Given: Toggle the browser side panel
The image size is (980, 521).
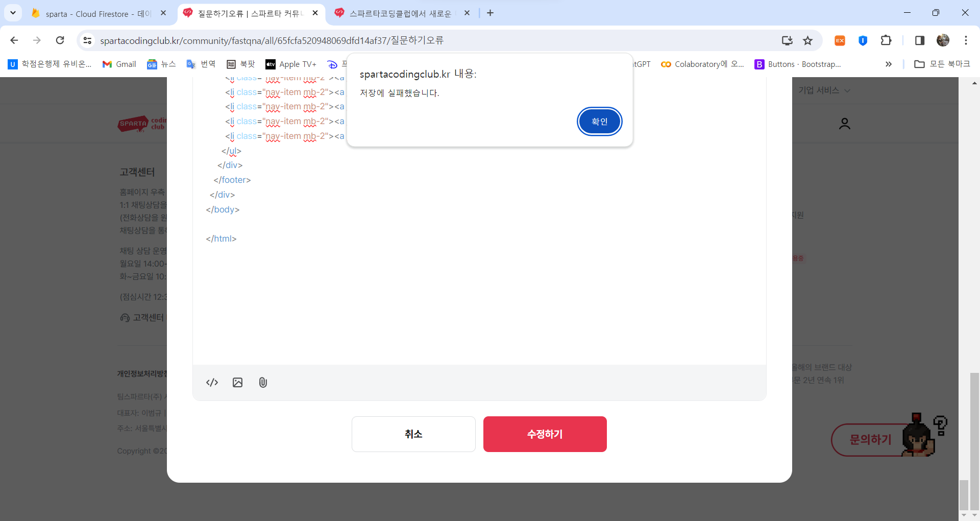Looking at the screenshot, I should coord(920,40).
